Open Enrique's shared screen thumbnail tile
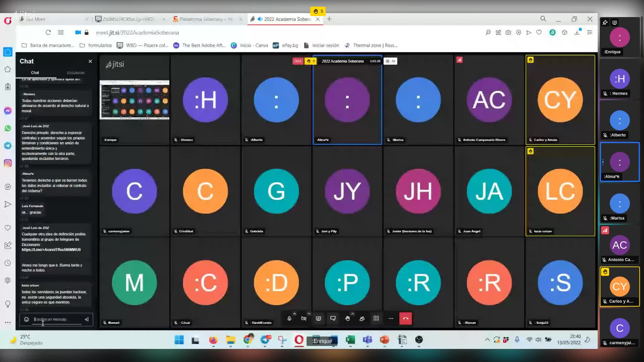The image size is (644, 362). click(x=135, y=100)
